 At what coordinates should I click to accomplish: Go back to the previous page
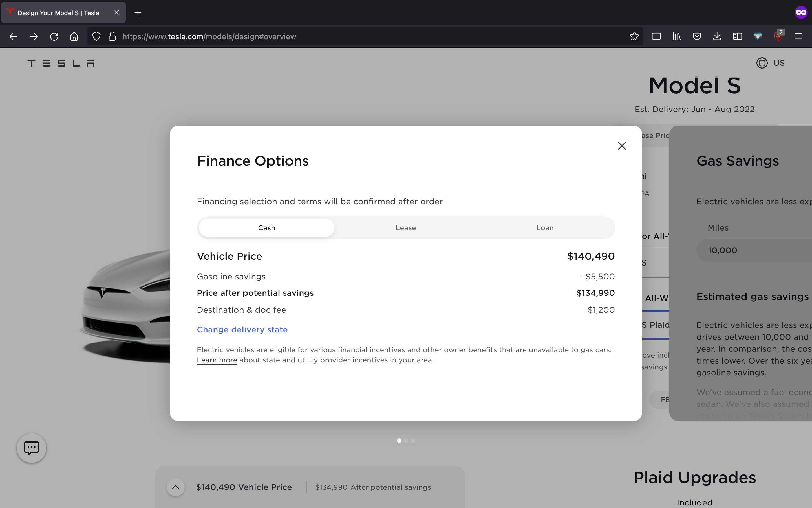14,36
